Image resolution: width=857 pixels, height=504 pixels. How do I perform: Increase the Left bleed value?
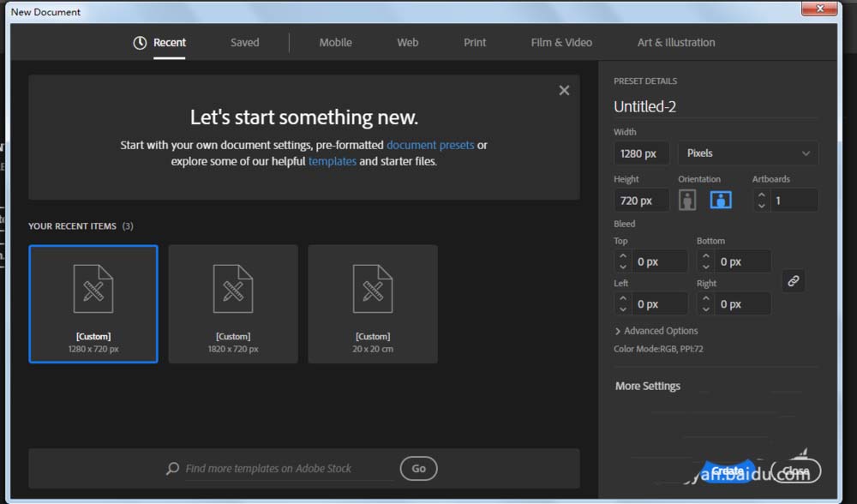pyautogui.click(x=623, y=298)
